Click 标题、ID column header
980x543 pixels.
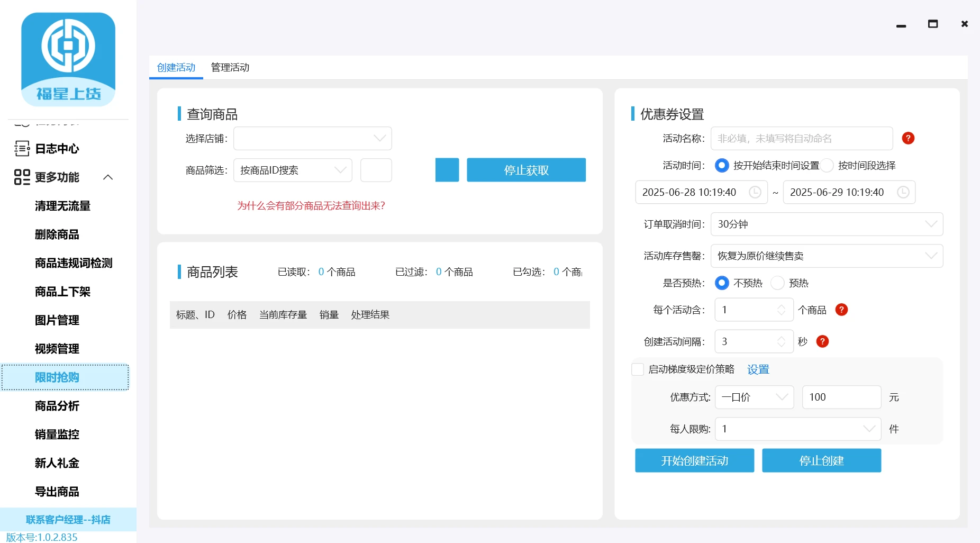click(x=195, y=315)
